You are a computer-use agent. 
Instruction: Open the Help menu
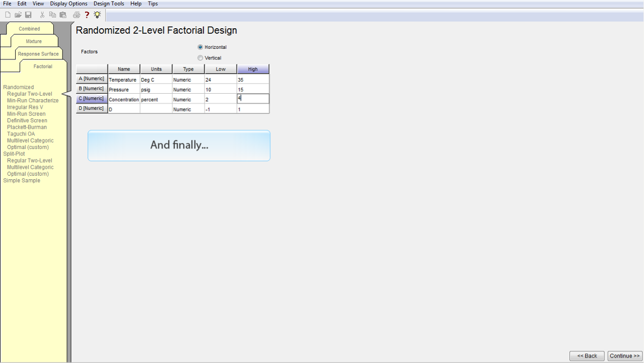tap(136, 4)
